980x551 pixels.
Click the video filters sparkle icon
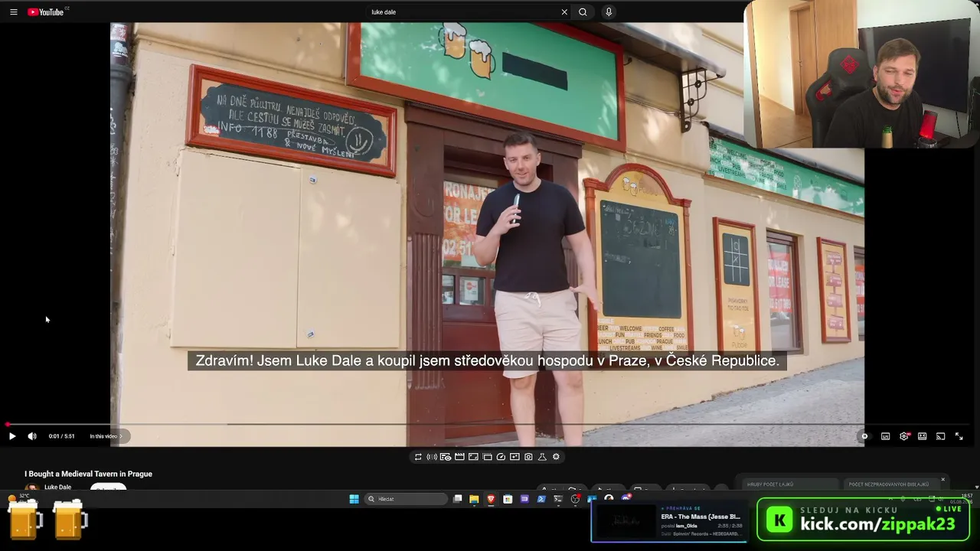coord(514,457)
